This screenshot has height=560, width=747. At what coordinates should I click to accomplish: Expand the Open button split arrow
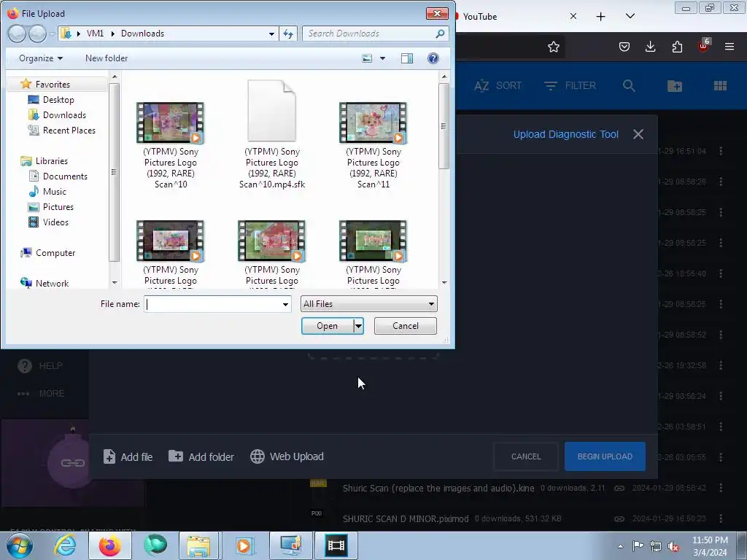point(358,326)
